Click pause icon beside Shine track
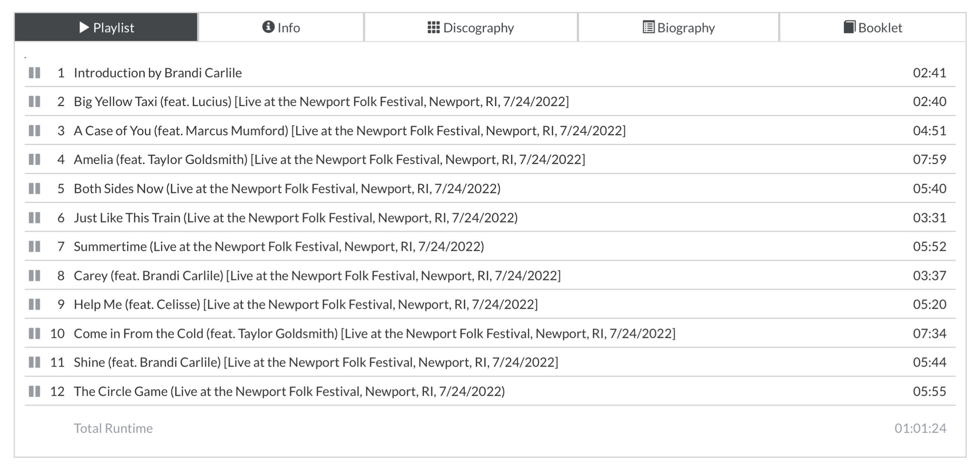This screenshot has width=980, height=471. pos(34,362)
